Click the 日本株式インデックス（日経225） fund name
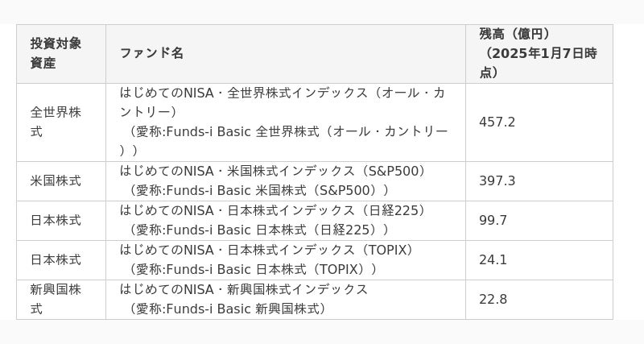644x344 pixels. tap(274, 210)
